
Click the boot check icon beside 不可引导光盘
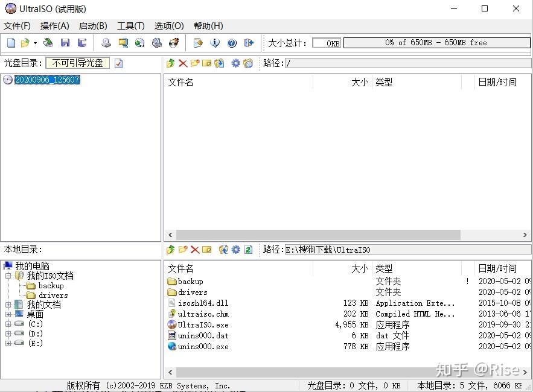point(119,63)
